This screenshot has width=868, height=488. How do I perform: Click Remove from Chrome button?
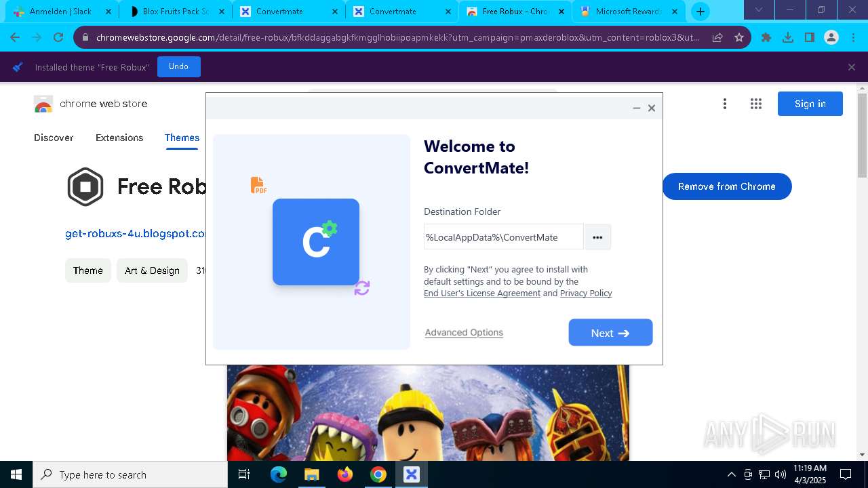click(x=727, y=186)
